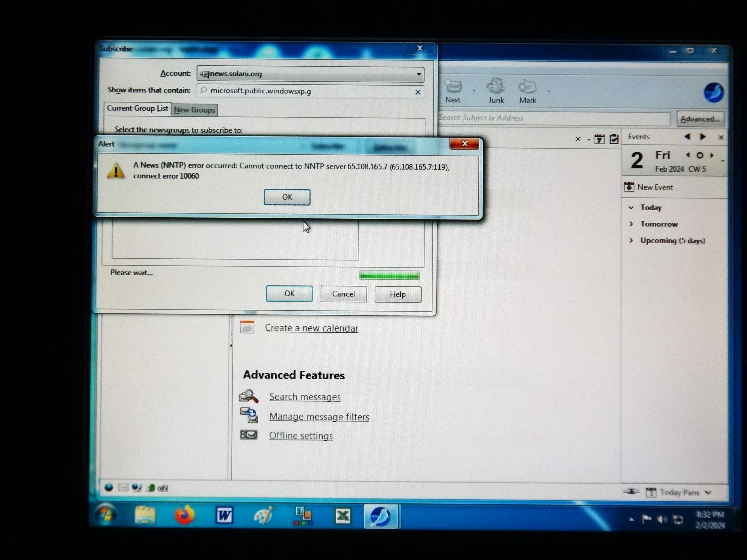
Task: Show hidden system tray icons arrow
Action: [631, 519]
